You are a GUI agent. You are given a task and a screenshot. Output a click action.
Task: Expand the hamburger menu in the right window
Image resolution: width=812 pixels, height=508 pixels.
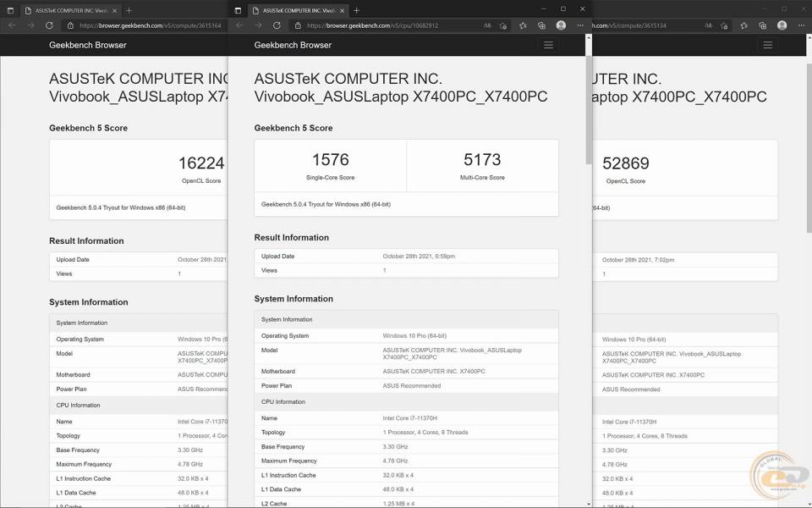tap(768, 45)
